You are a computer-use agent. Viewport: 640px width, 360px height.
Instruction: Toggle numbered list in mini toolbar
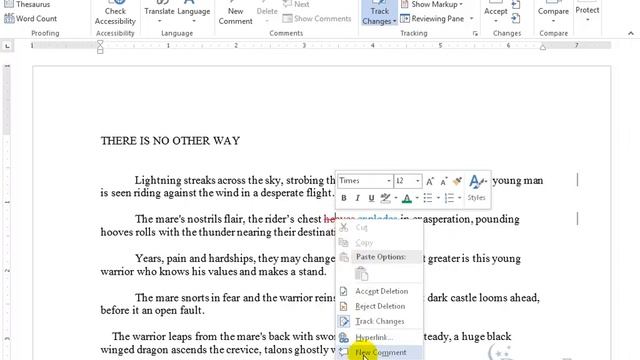click(x=449, y=198)
